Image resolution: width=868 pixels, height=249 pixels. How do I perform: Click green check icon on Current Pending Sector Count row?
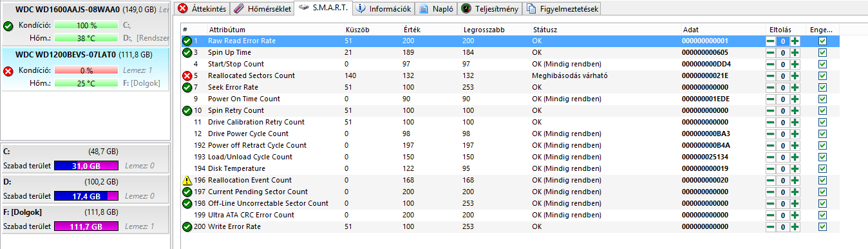[x=187, y=192]
